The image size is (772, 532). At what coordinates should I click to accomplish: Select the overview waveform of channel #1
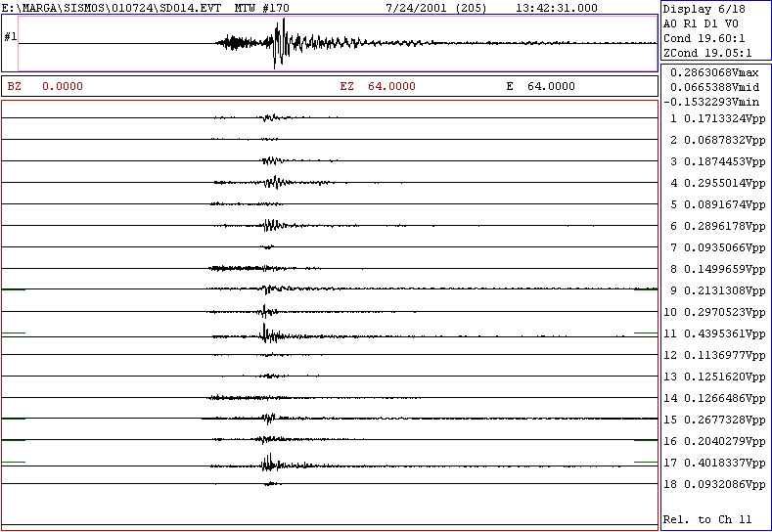[x=338, y=43]
